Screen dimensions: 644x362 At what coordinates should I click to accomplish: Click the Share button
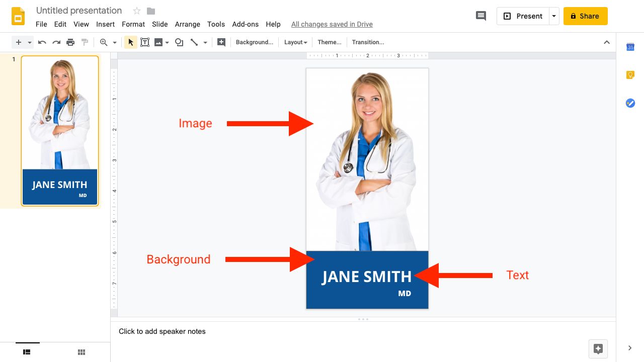click(x=585, y=16)
